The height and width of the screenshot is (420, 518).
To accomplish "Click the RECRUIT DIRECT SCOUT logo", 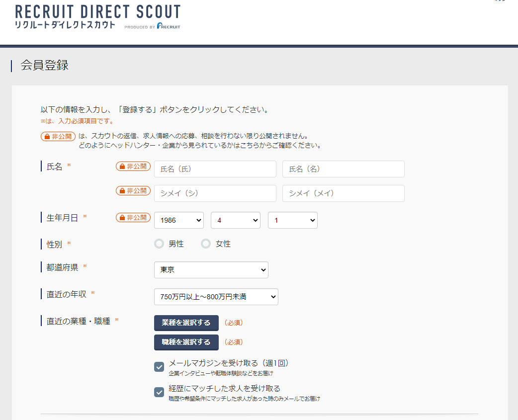I will (98, 16).
